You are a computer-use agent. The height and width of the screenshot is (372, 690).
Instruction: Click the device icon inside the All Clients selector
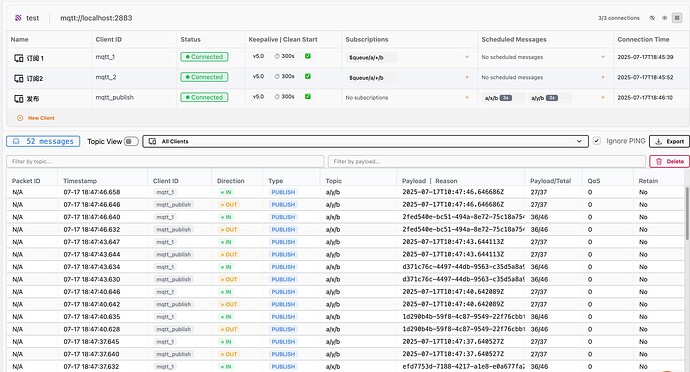point(152,141)
